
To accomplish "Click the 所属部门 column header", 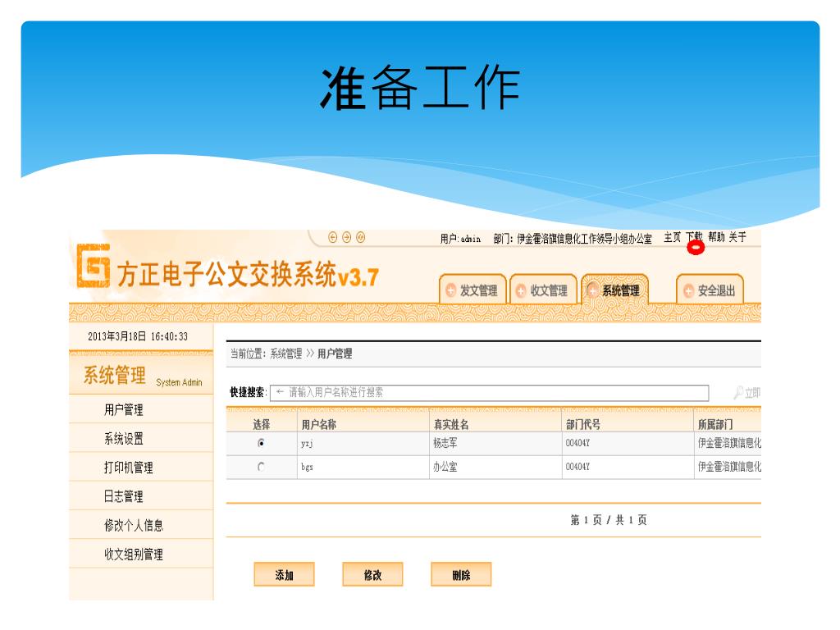I will (715, 424).
